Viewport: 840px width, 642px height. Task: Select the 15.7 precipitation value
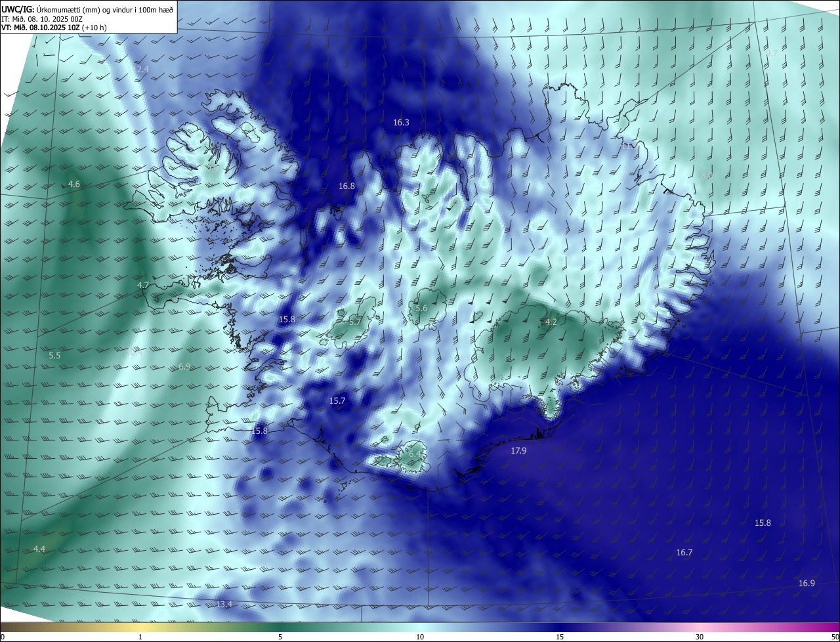(x=337, y=400)
